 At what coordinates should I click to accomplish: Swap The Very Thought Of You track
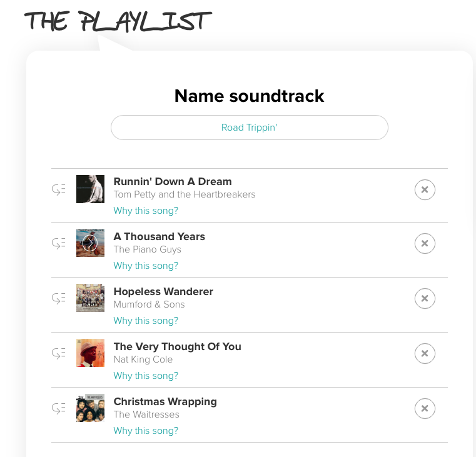coord(59,354)
